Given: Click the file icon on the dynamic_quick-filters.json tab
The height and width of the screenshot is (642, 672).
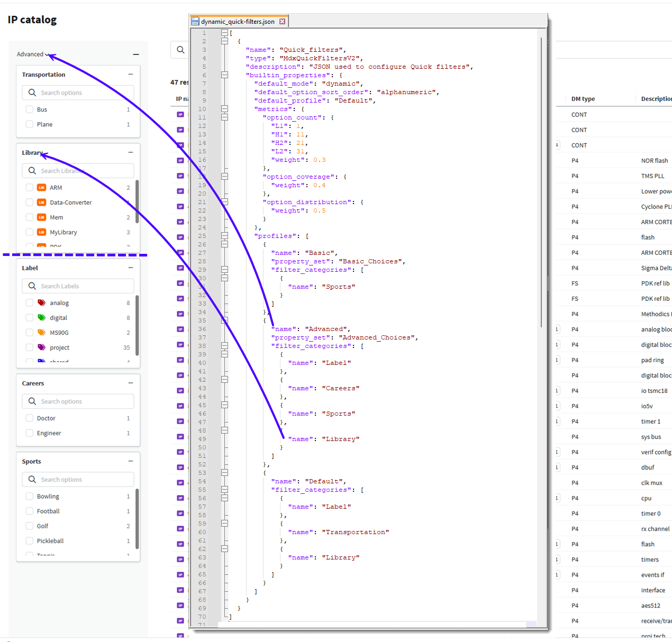Looking at the screenshot, I should click(195, 21).
